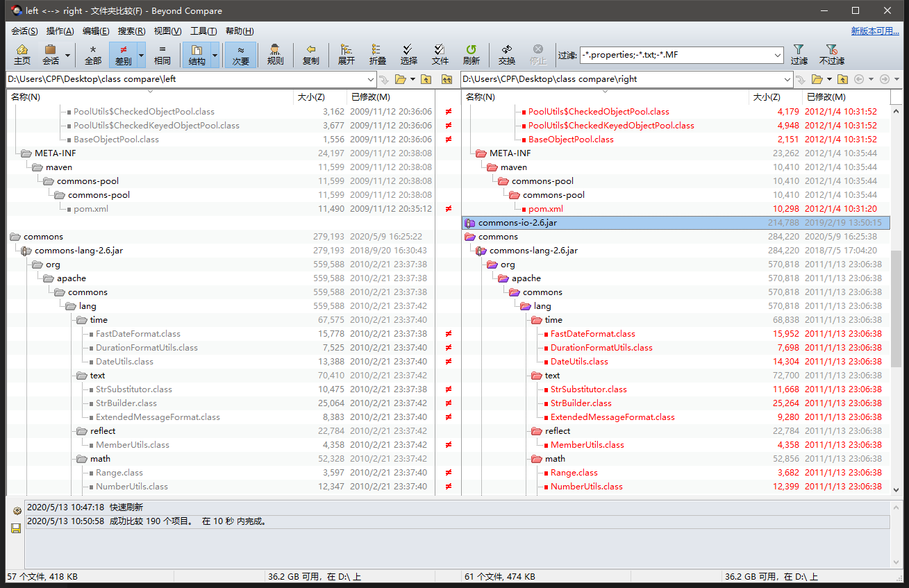The height and width of the screenshot is (588, 909).
Task: Refresh the comparison with 刷新
Action: coord(472,55)
